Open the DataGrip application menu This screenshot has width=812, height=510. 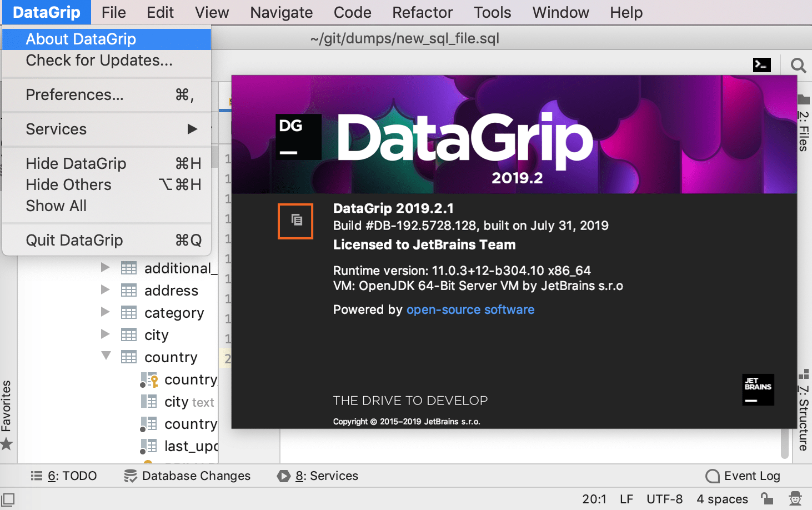pyautogui.click(x=47, y=12)
